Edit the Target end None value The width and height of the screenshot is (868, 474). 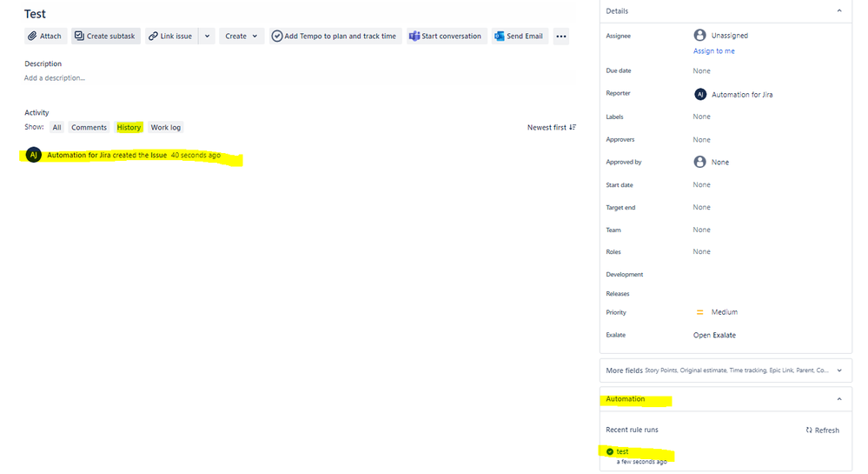pos(701,207)
